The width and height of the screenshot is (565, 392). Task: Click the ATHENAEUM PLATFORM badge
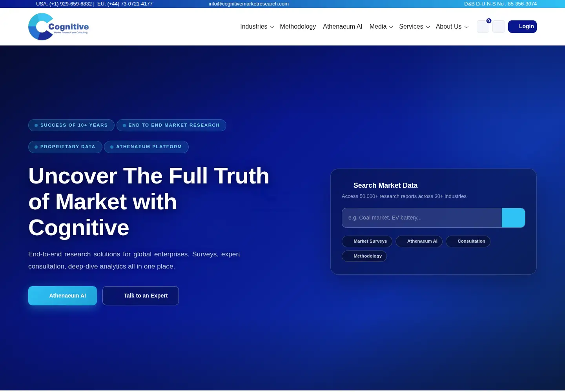146,147
